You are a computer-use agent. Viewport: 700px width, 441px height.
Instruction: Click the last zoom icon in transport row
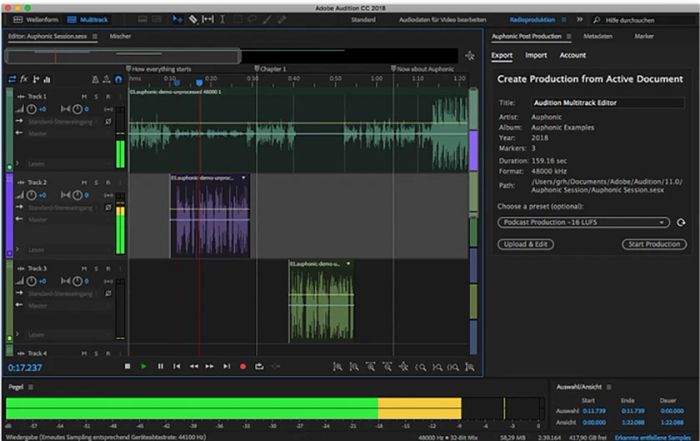point(470,367)
